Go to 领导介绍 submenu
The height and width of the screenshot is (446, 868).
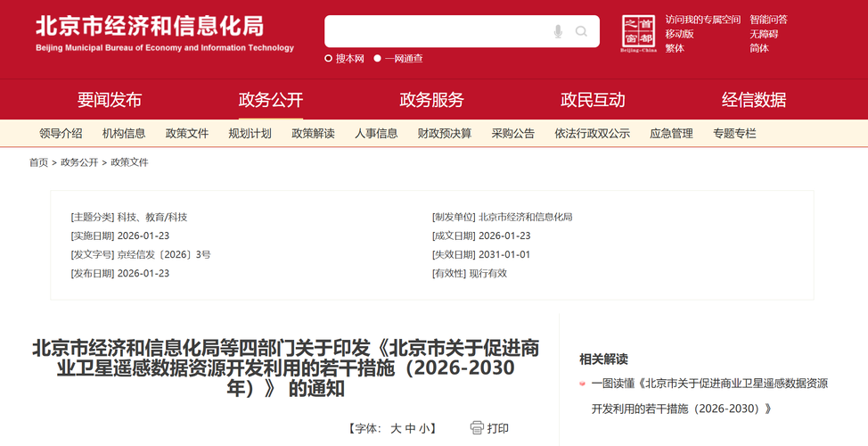pyautogui.click(x=61, y=134)
